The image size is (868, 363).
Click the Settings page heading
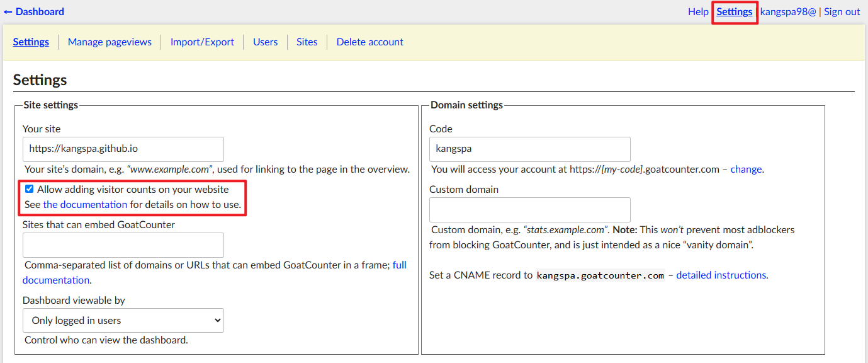pos(40,80)
